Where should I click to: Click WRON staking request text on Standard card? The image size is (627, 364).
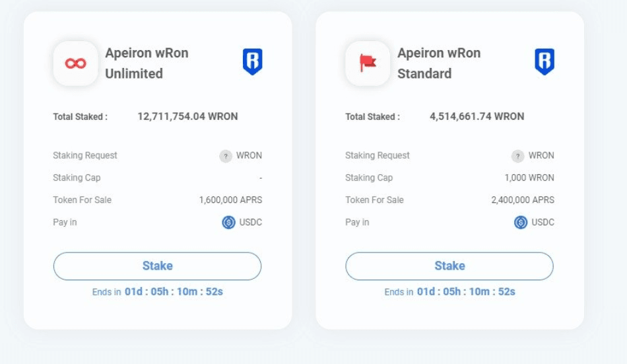[x=541, y=156]
